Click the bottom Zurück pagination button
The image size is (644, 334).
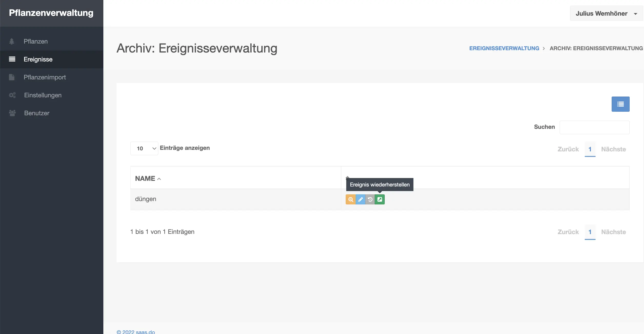click(568, 232)
